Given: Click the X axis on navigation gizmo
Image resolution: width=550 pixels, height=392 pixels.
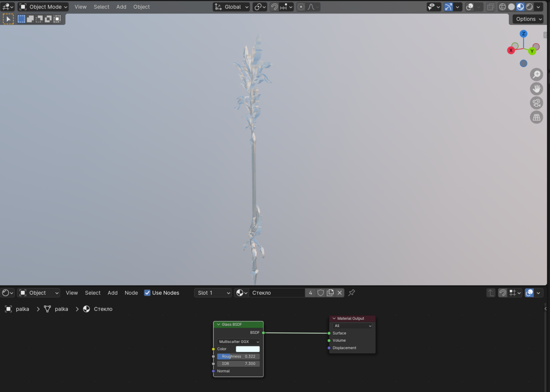Looking at the screenshot, I should (511, 51).
